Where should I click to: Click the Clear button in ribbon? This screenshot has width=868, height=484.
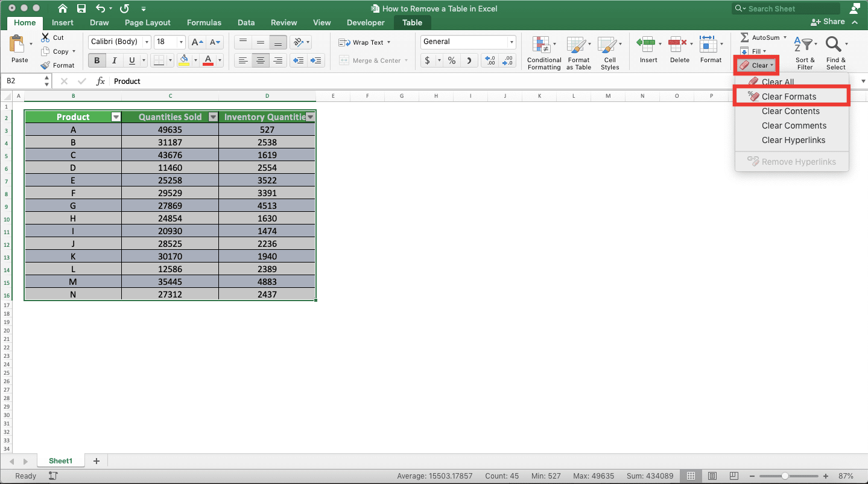click(x=756, y=65)
